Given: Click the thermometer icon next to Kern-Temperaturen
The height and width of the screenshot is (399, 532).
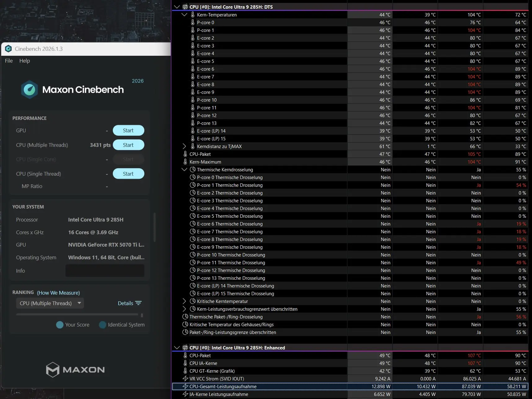Looking at the screenshot, I should 193,15.
